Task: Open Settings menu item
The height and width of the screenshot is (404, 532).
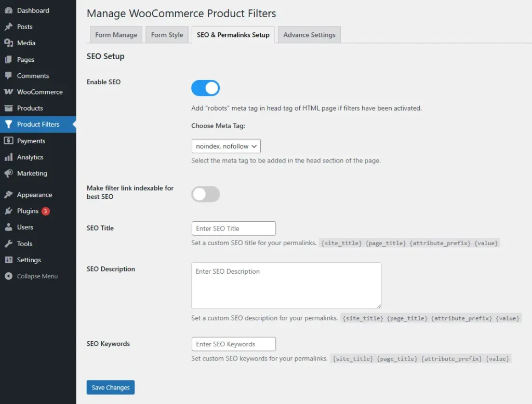Action: click(38, 260)
